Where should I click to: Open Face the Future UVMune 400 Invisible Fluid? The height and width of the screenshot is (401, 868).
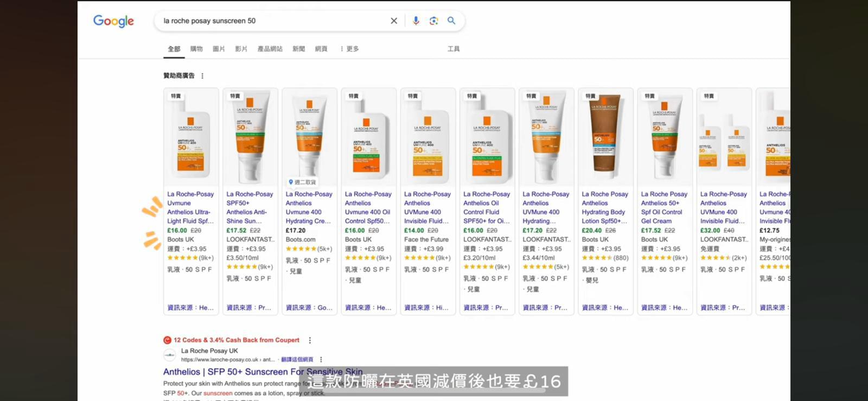click(427, 207)
